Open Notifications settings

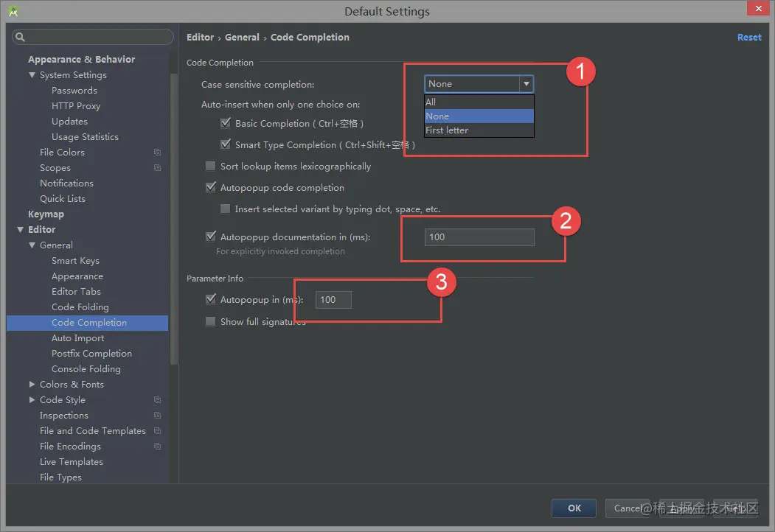tap(66, 183)
